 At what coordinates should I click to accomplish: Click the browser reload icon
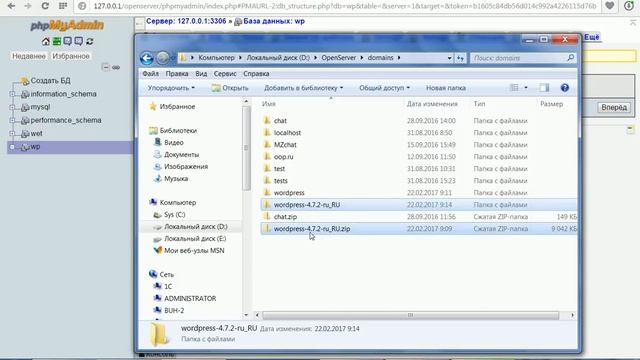[45, 6]
